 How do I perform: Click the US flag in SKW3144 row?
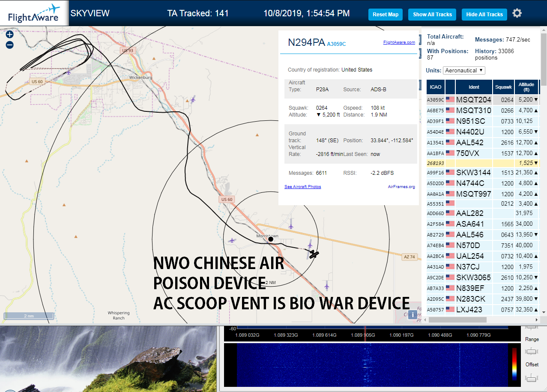pos(450,172)
